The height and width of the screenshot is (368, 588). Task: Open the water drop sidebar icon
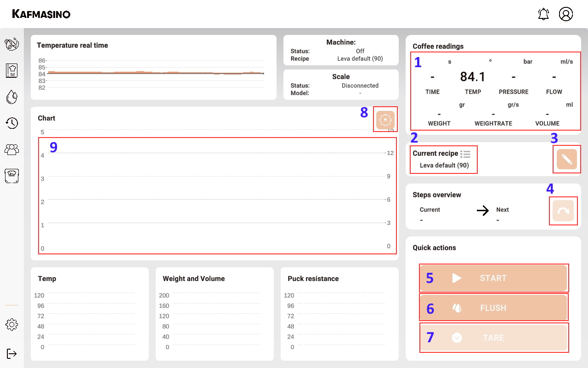coord(12,97)
